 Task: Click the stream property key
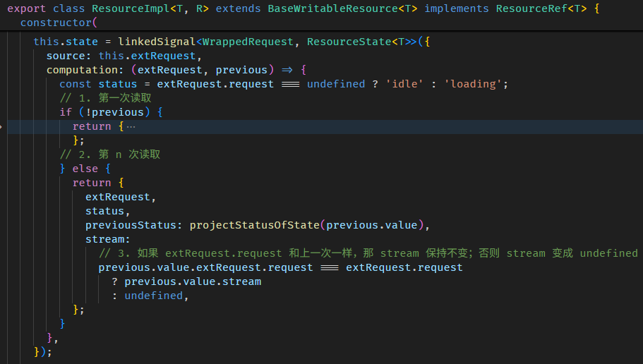[x=104, y=239]
